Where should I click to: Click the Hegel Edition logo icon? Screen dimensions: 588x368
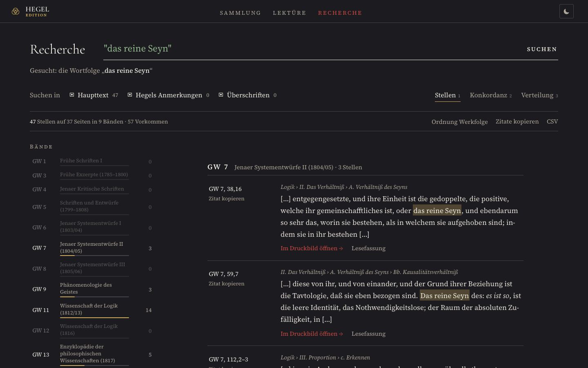pos(16,11)
